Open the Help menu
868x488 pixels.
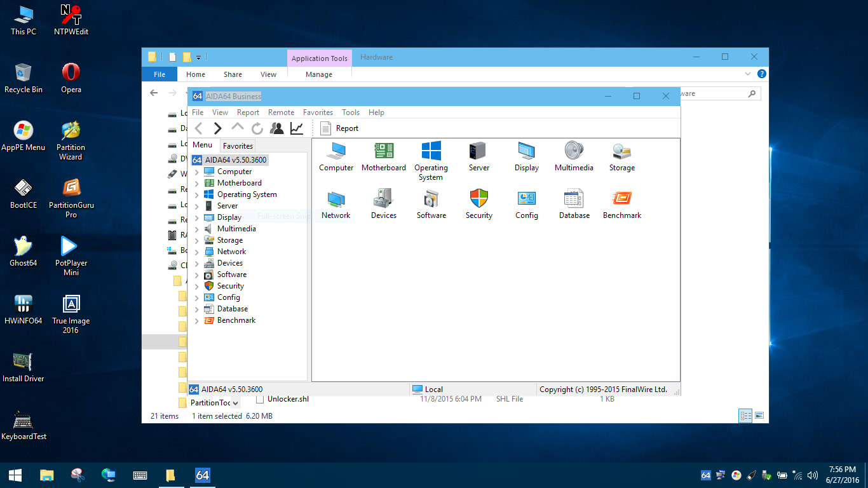point(376,112)
